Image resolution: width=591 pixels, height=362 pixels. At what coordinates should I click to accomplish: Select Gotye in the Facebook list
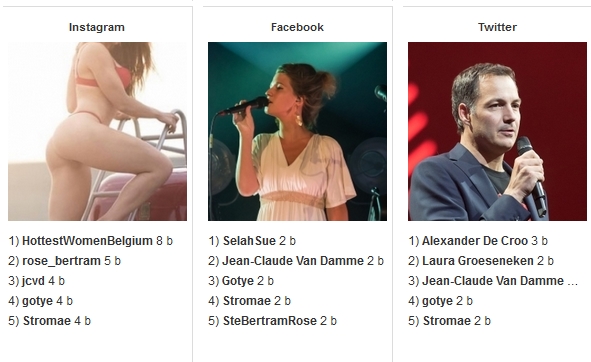[238, 281]
